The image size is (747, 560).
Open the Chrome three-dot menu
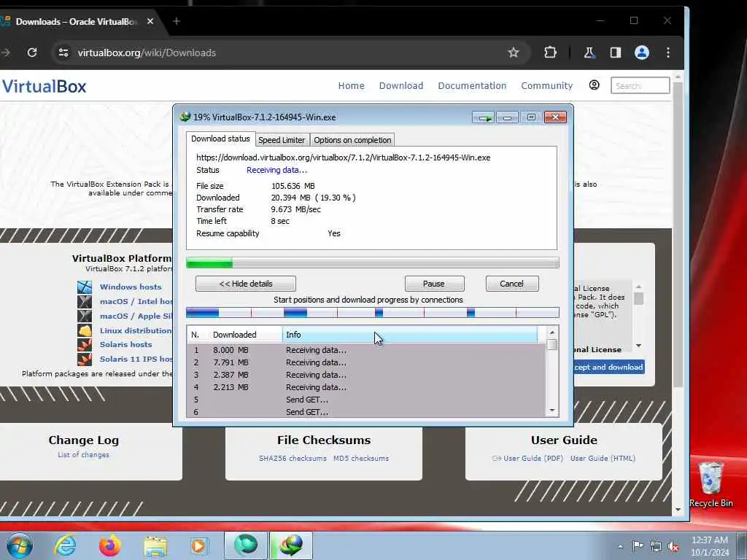[x=668, y=52]
